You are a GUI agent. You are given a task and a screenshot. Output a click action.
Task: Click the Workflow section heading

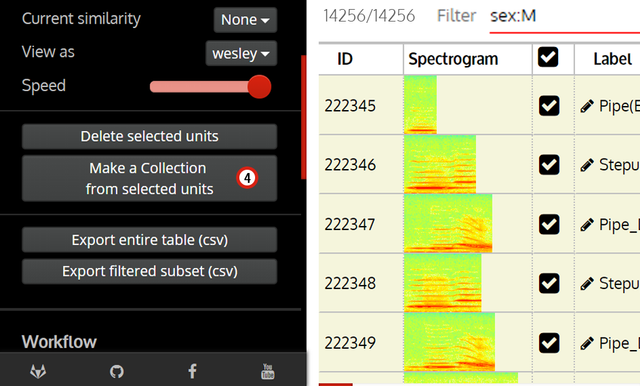tap(59, 342)
